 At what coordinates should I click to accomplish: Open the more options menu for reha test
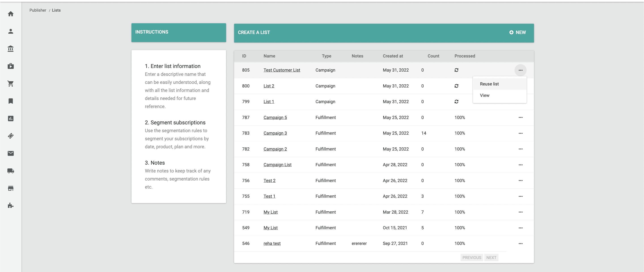tap(520, 244)
